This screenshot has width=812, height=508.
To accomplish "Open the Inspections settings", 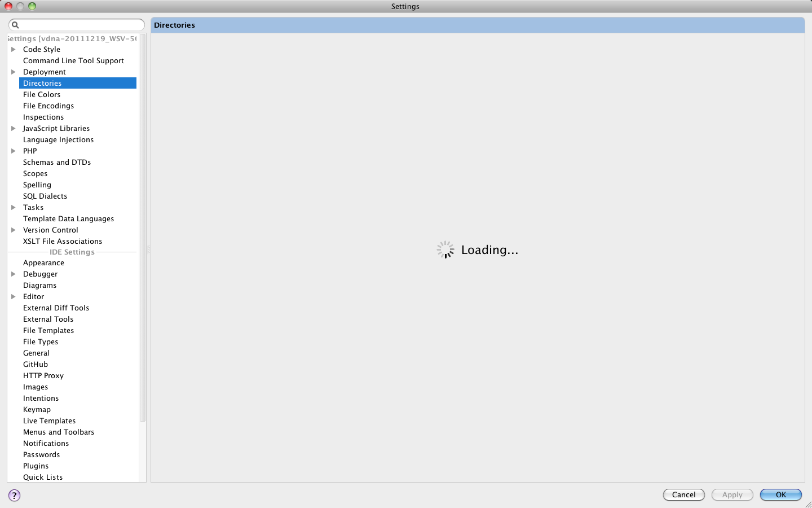I will 43,117.
